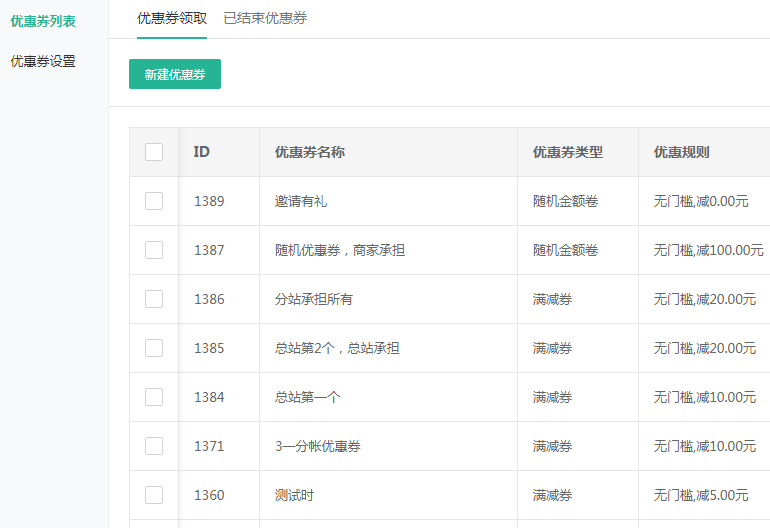Viewport: 770px width, 528px height.
Task: Click 满减券 type in row 1384
Action: click(x=552, y=397)
